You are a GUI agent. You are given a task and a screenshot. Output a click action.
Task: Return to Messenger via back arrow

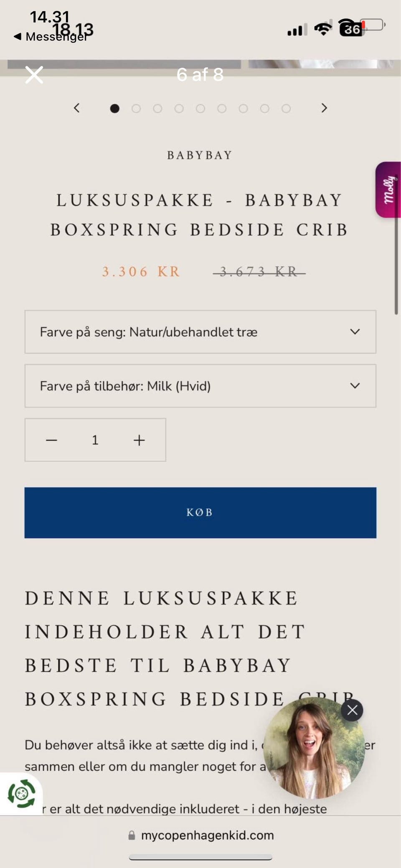point(18,37)
